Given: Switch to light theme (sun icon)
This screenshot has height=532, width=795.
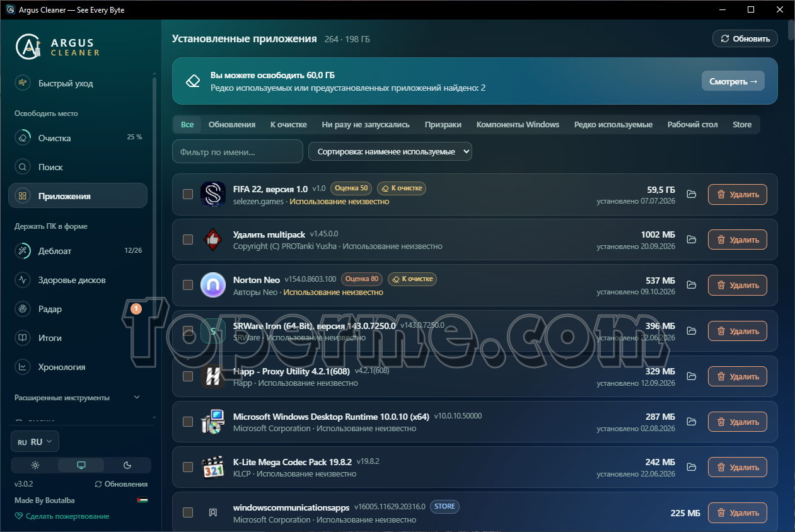Looking at the screenshot, I should (35, 465).
